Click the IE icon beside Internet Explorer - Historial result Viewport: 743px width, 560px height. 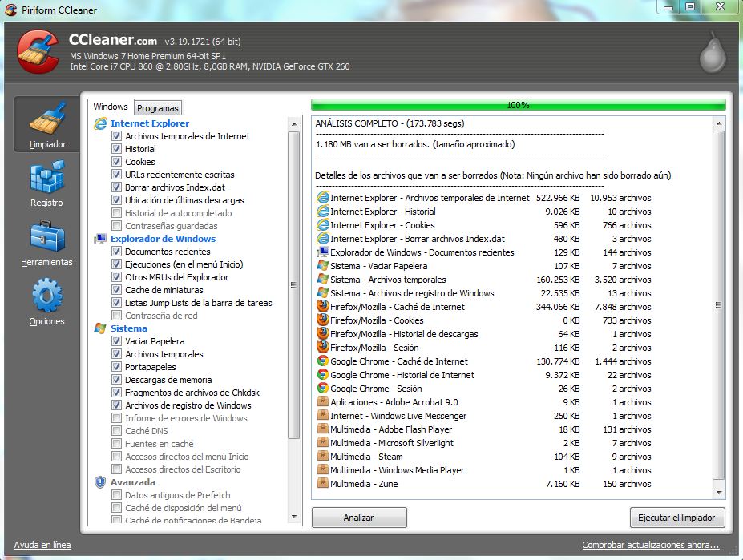coord(323,212)
